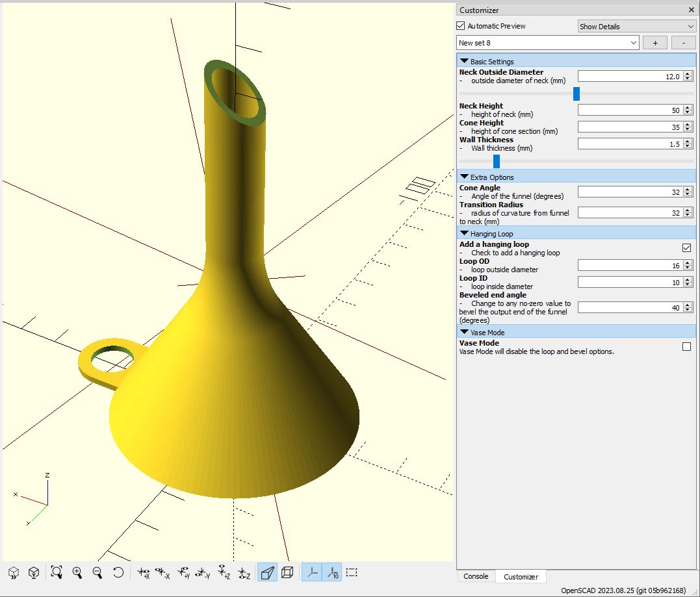
Task: Open the New set 8 preset dropdown
Action: point(547,42)
